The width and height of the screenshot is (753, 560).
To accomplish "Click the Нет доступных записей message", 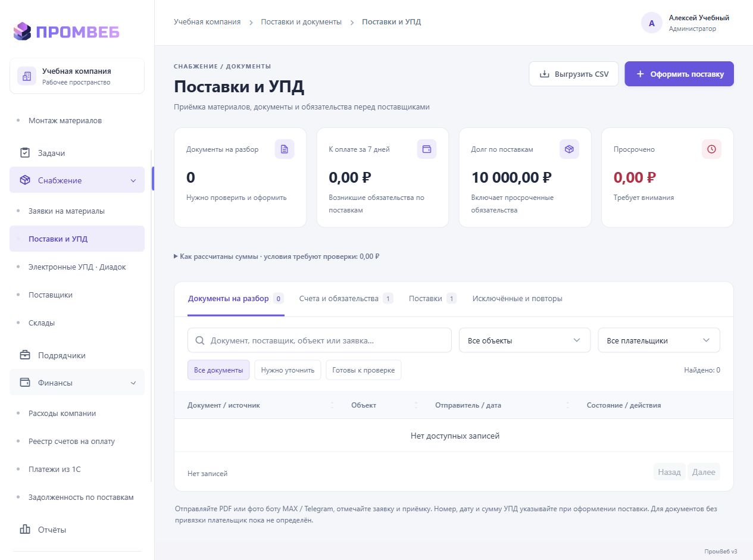I will tap(455, 436).
